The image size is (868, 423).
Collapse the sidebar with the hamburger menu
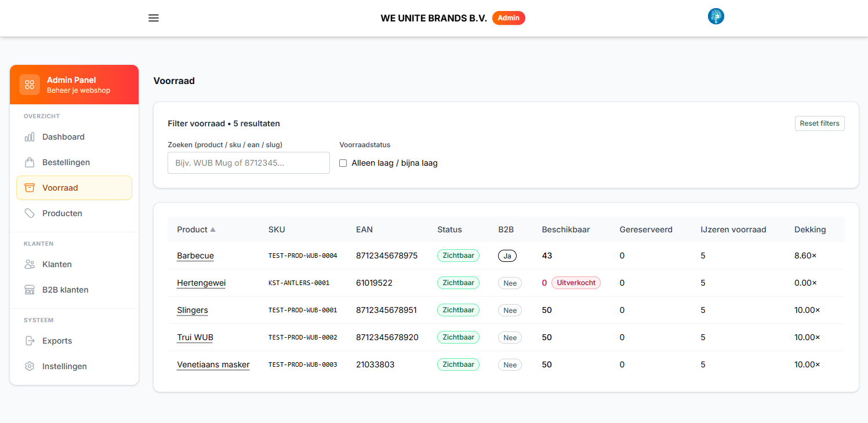tap(153, 18)
